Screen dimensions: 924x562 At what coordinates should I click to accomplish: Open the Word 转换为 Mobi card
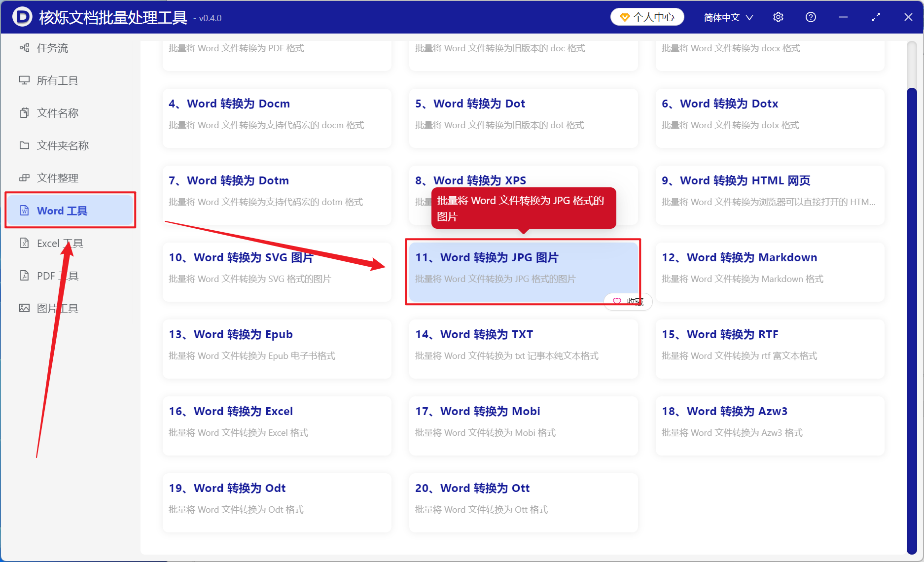tap(523, 426)
